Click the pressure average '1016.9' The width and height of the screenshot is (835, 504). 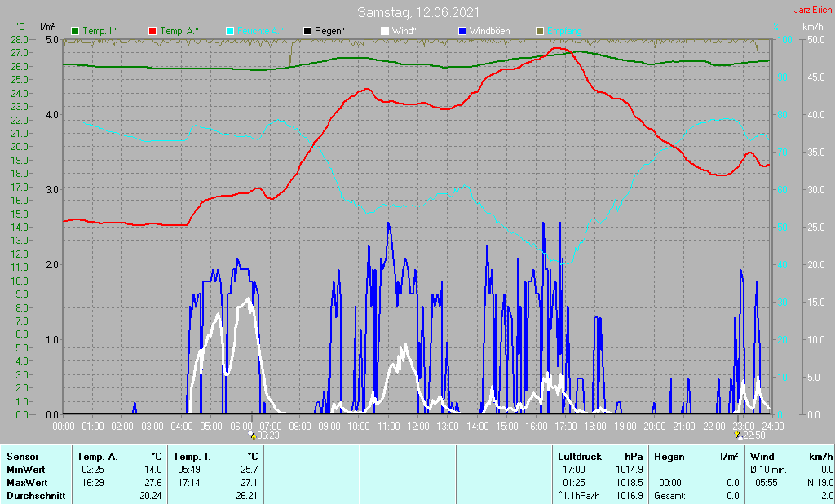tap(630, 496)
